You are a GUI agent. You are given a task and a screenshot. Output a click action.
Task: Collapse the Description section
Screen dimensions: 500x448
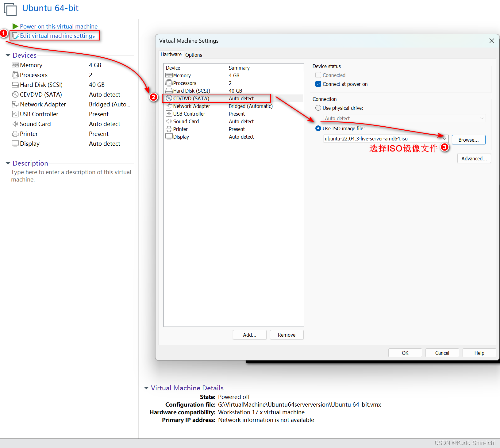click(x=8, y=163)
